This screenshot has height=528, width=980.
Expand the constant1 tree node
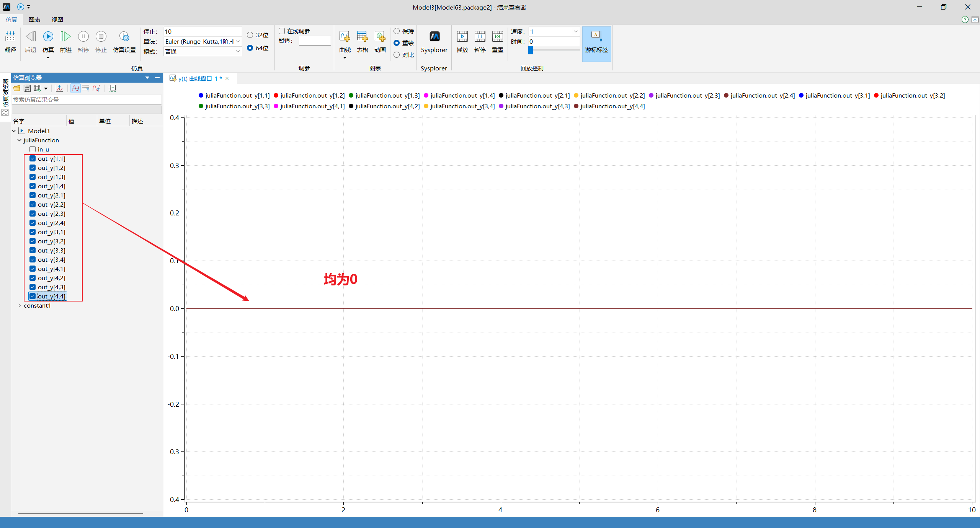coord(20,305)
